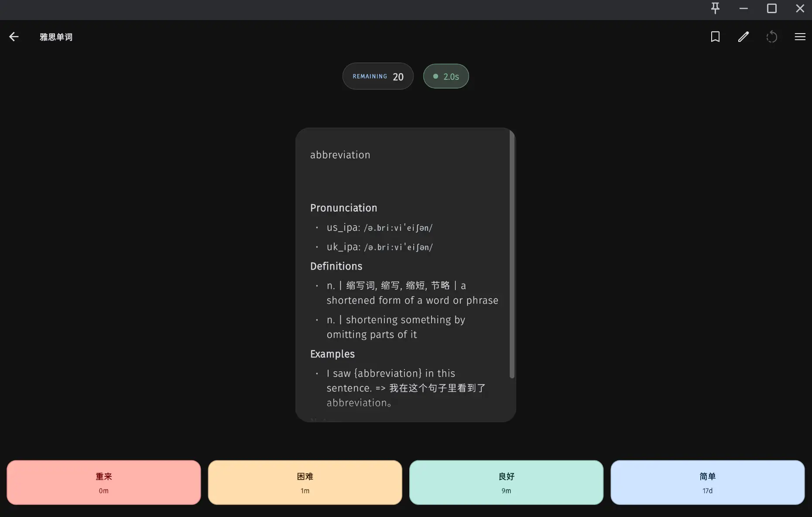Click the 2.0s timer pill

click(x=446, y=76)
